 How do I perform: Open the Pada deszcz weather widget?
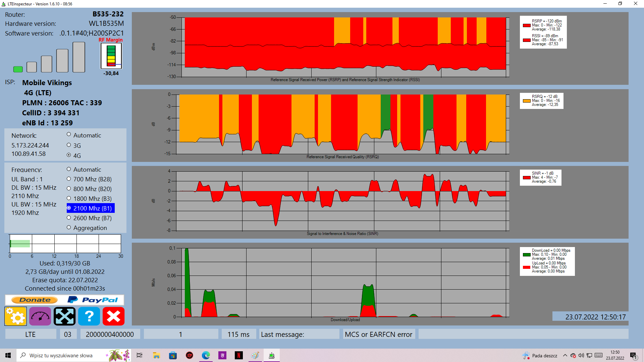click(x=540, y=355)
